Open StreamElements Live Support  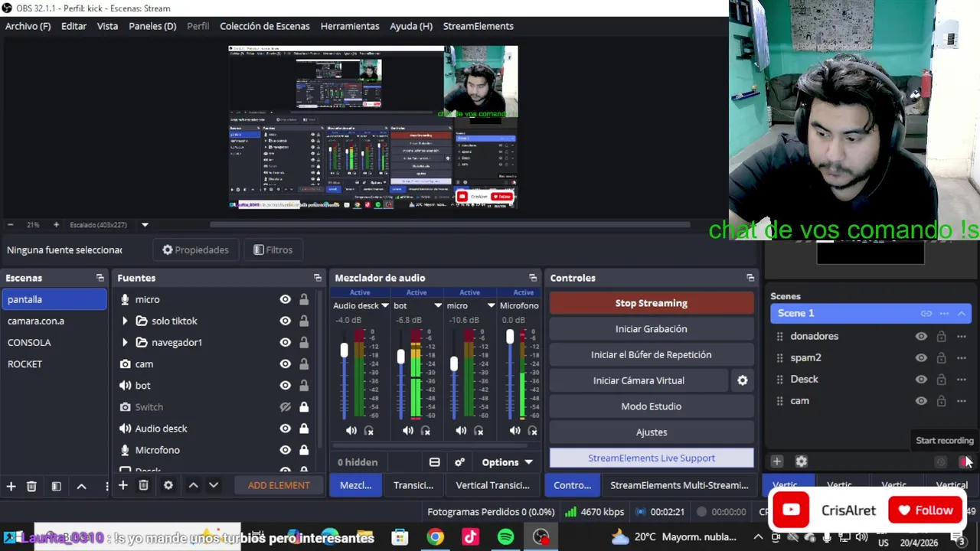[652, 458]
